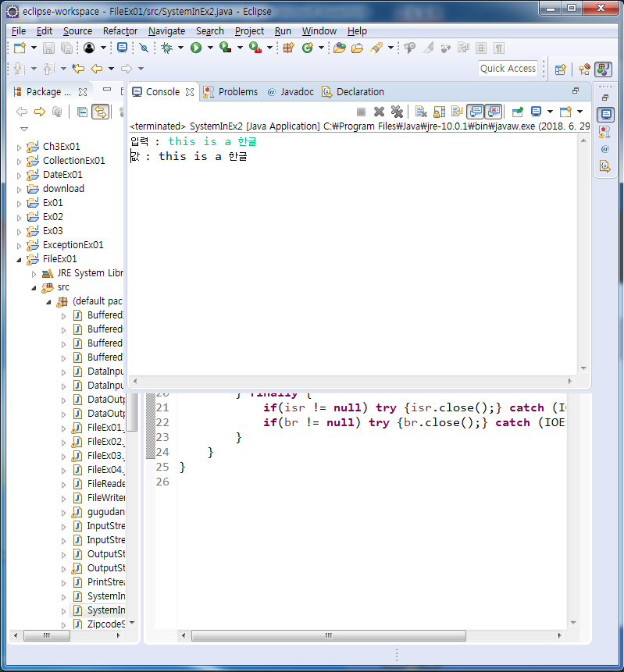The image size is (624, 672).
Task: Minimize the Package Explorer view
Action: (x=107, y=89)
